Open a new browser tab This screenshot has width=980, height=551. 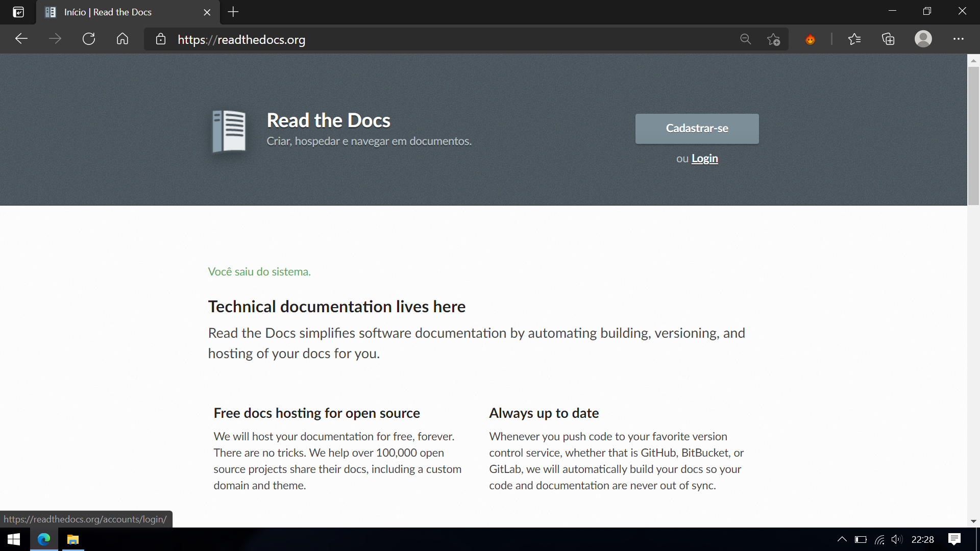[x=233, y=12]
